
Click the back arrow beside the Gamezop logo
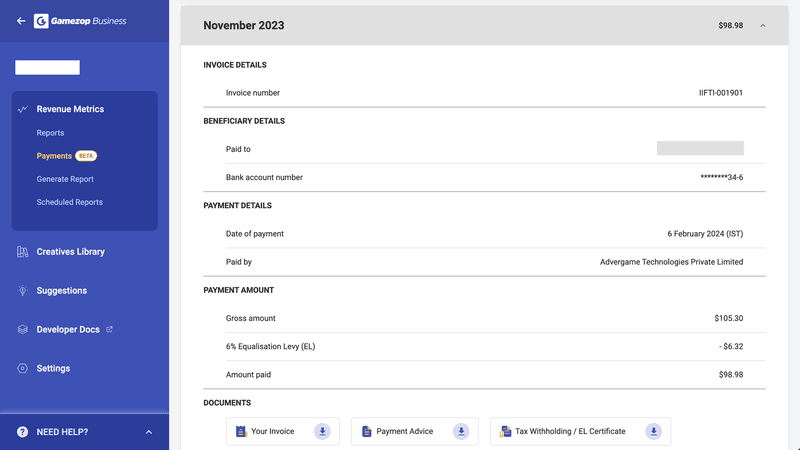(x=21, y=21)
